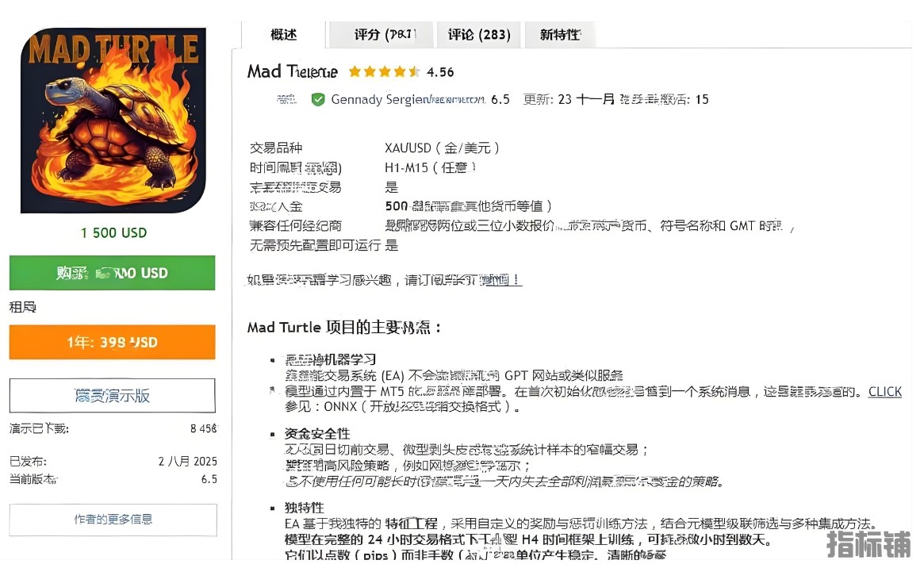Download the free demo version
Viewport: 924px width, 564px height.
click(112, 395)
